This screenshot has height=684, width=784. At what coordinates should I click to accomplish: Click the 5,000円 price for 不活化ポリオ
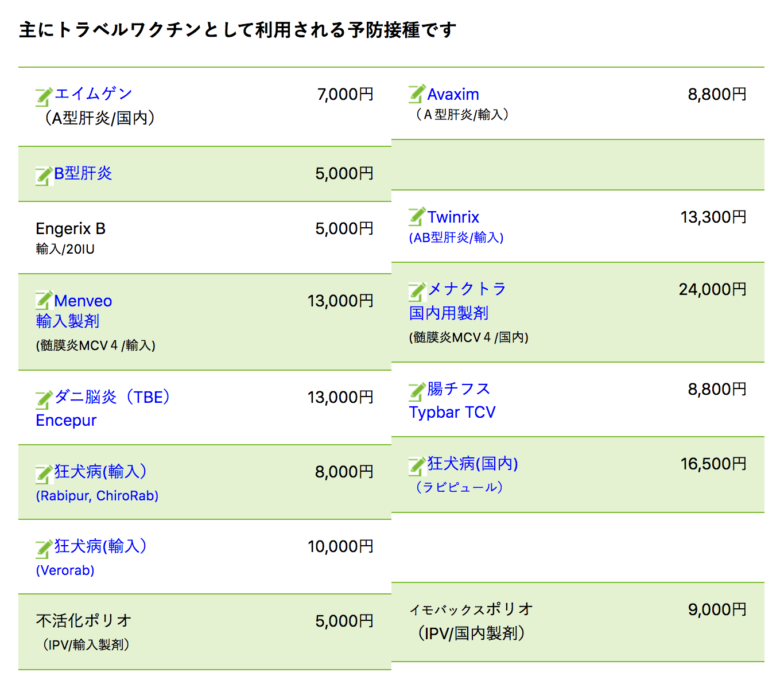(x=344, y=621)
